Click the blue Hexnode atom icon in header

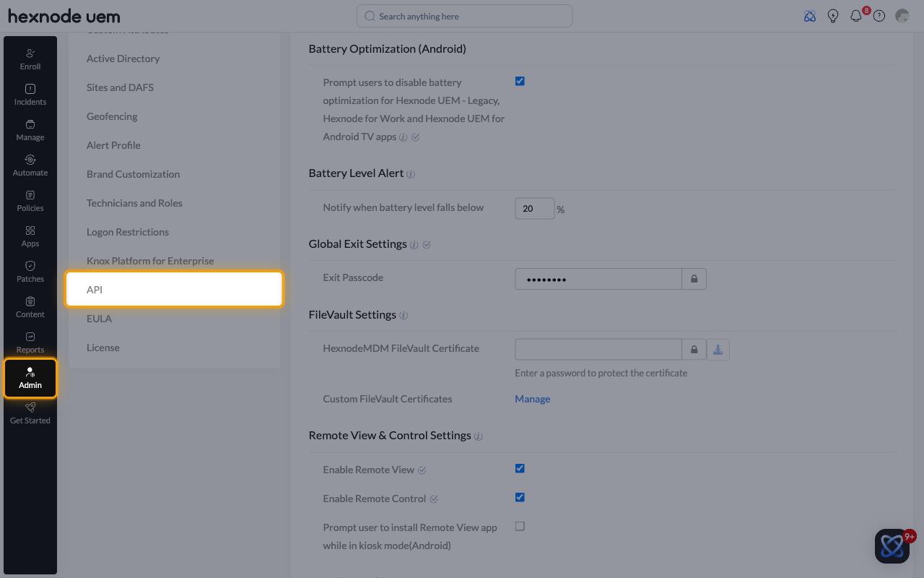point(810,16)
